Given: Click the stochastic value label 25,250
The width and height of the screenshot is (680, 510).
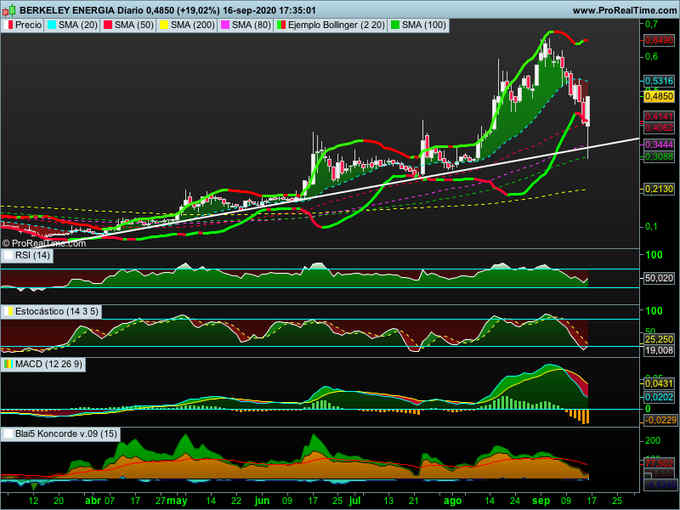Looking at the screenshot, I should click(x=659, y=339).
